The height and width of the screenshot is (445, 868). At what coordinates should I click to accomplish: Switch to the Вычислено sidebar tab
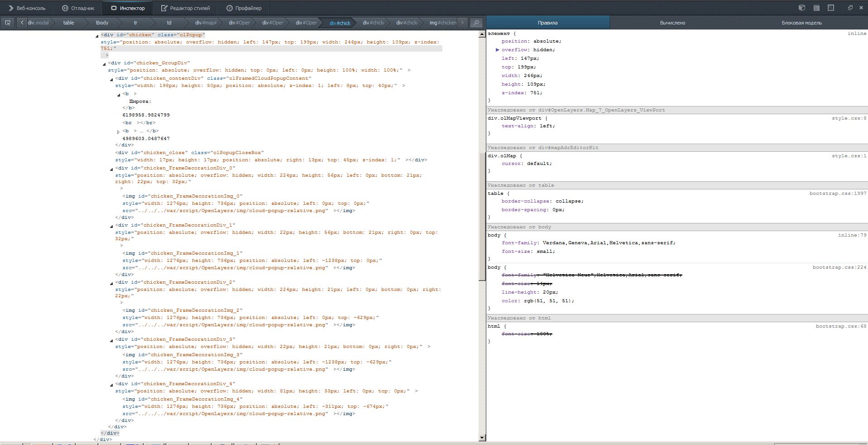pos(672,23)
